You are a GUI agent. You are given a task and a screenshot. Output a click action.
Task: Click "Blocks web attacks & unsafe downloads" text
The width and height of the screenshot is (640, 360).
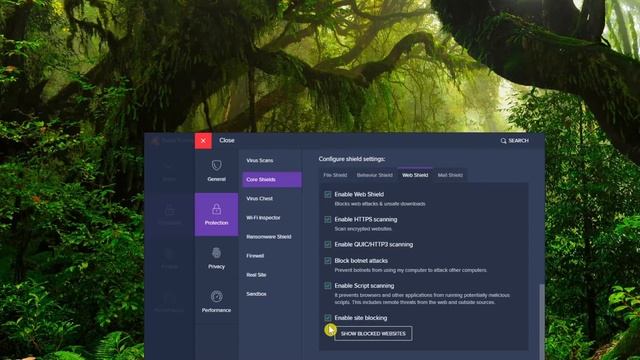coord(380,204)
